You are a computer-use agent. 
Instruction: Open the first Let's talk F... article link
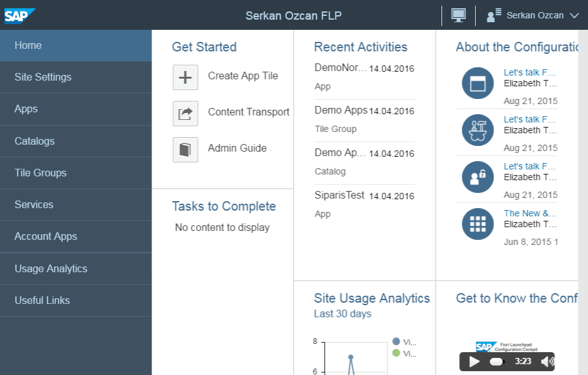[530, 72]
